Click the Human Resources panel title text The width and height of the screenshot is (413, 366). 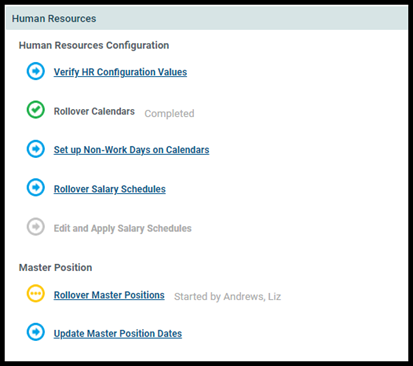(54, 19)
